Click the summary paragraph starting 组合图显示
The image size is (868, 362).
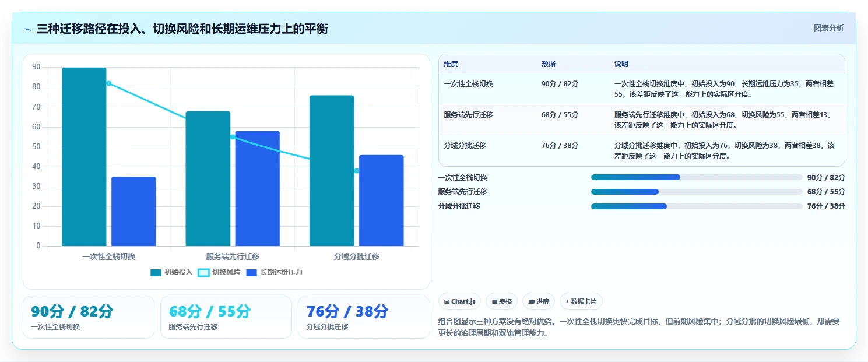coord(639,328)
